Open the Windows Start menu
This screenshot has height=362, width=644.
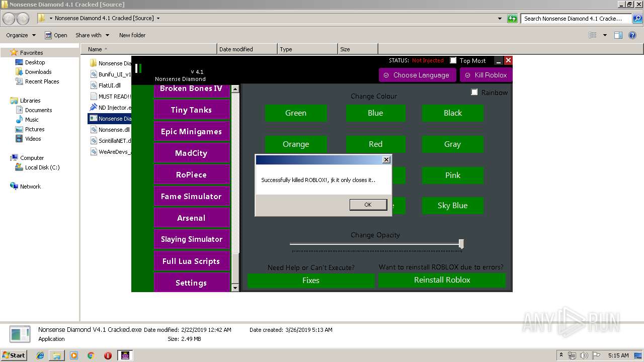click(14, 355)
